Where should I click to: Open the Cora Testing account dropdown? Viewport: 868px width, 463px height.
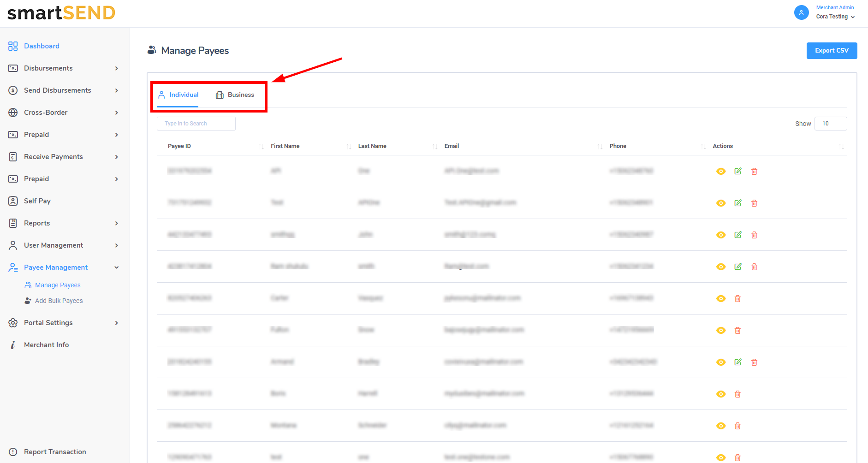pyautogui.click(x=835, y=17)
